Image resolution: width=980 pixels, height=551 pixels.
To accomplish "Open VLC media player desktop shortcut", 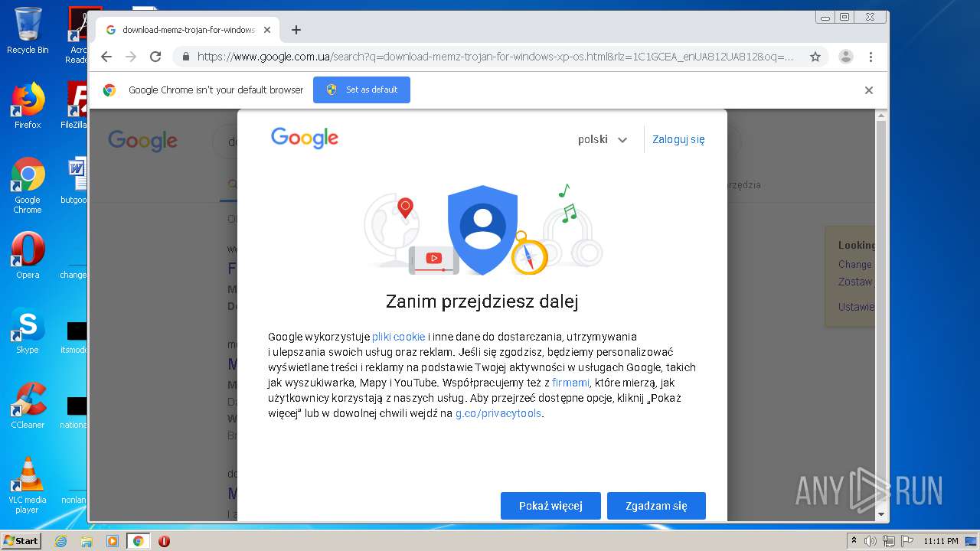I will [x=28, y=485].
